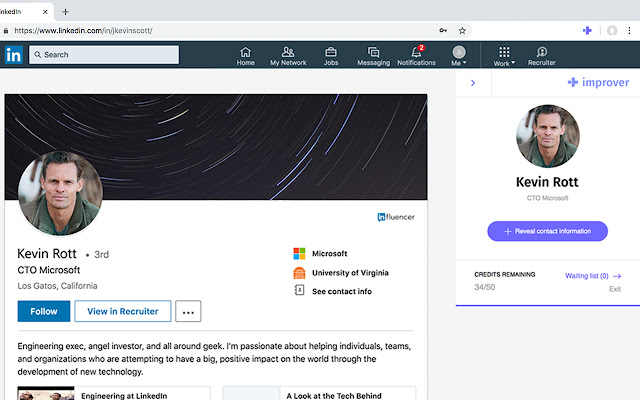This screenshot has width=640, height=400.
Task: Focus the LinkedIn Search field
Action: pyautogui.click(x=104, y=55)
